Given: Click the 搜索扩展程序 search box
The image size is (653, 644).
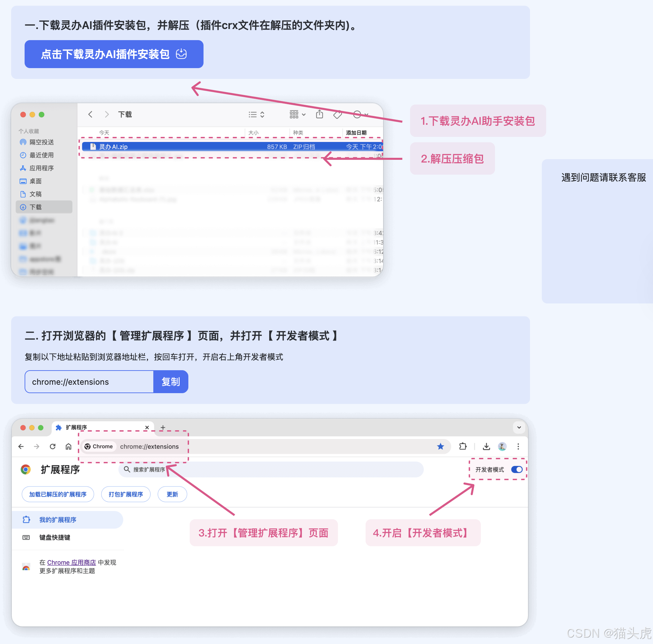Looking at the screenshot, I should [271, 469].
